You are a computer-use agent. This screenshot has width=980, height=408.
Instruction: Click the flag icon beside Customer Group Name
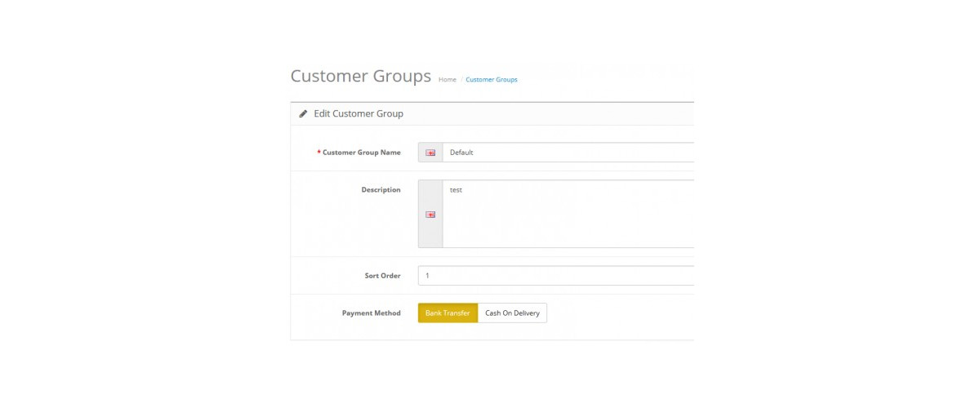tap(430, 153)
